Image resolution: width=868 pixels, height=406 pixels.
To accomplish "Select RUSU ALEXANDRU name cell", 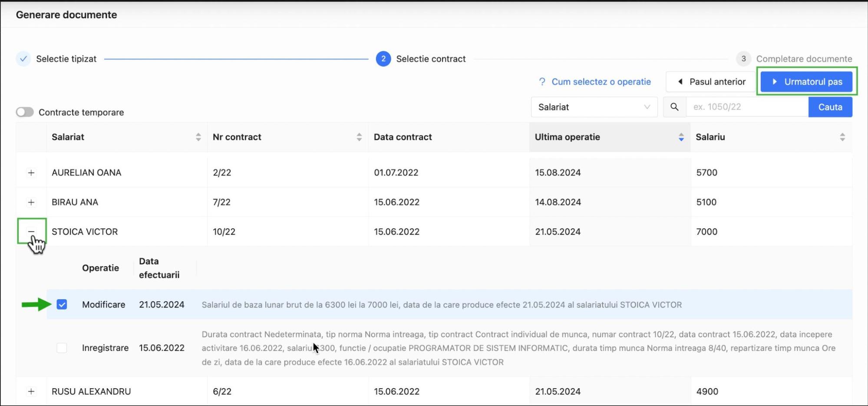I will (91, 392).
